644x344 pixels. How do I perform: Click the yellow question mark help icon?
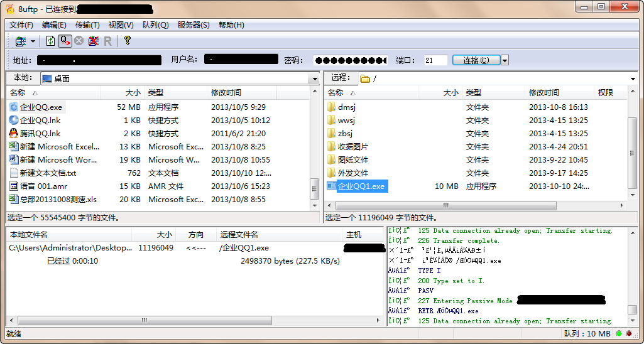point(127,41)
